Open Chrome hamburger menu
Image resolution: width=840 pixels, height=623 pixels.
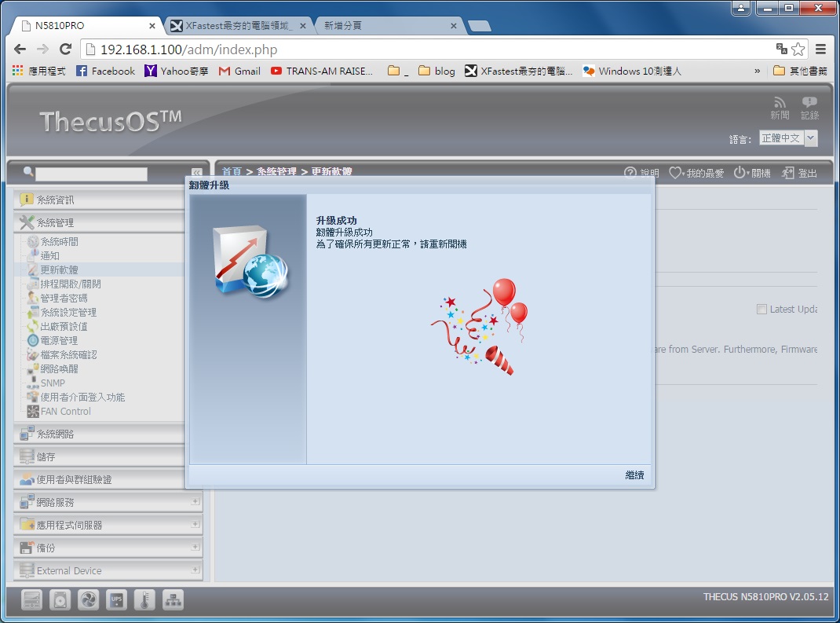point(820,49)
